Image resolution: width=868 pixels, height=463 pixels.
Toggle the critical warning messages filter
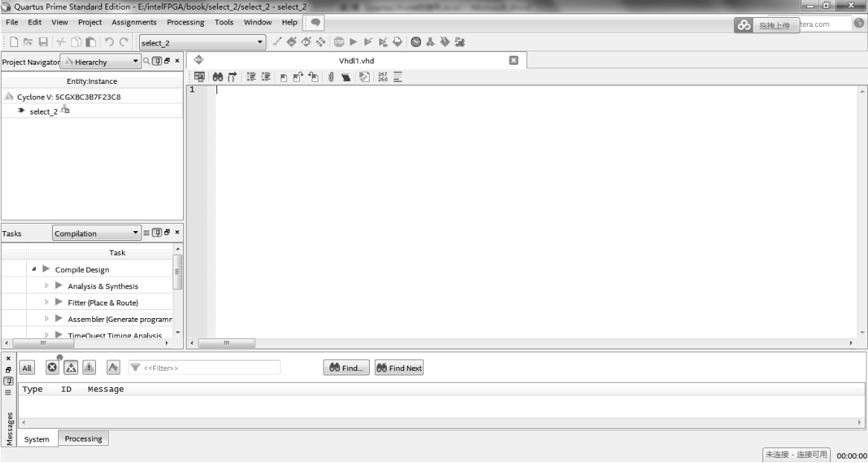tap(71, 367)
